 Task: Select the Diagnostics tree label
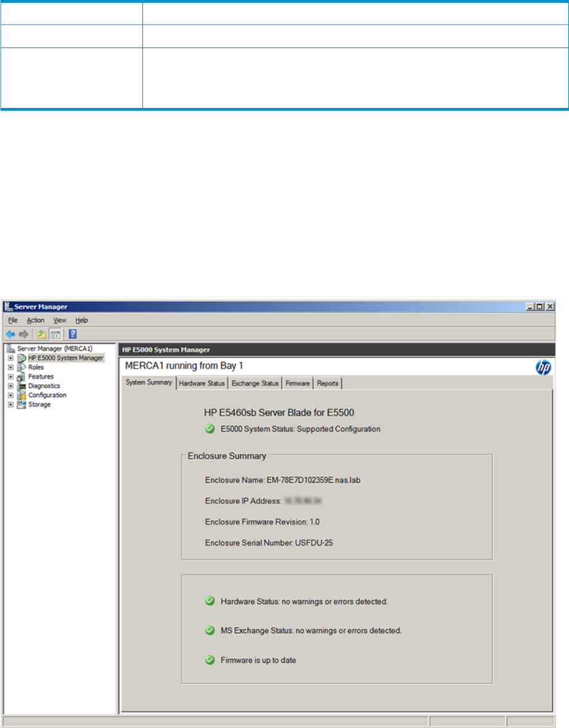click(44, 386)
